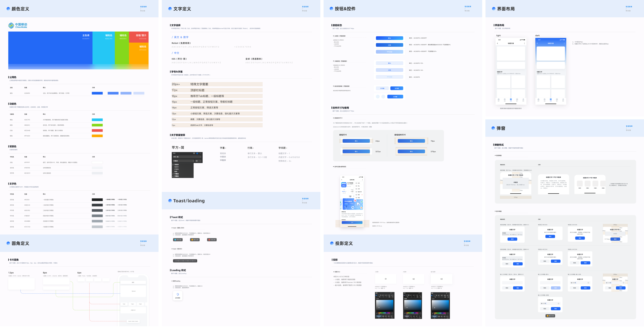This screenshot has width=644, height=327.
Task: Click green 辅助色 #85D81C palette block
Action: point(122,48)
